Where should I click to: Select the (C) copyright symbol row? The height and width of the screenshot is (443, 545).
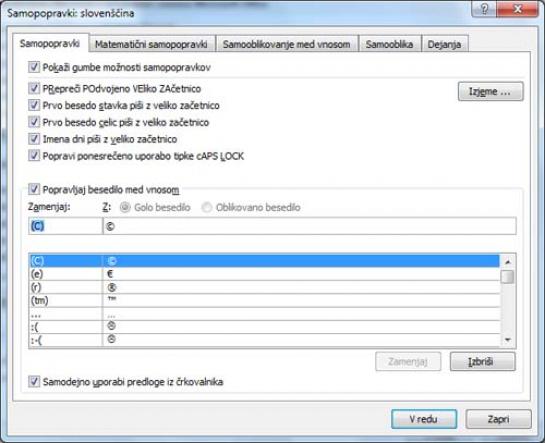pos(265,261)
